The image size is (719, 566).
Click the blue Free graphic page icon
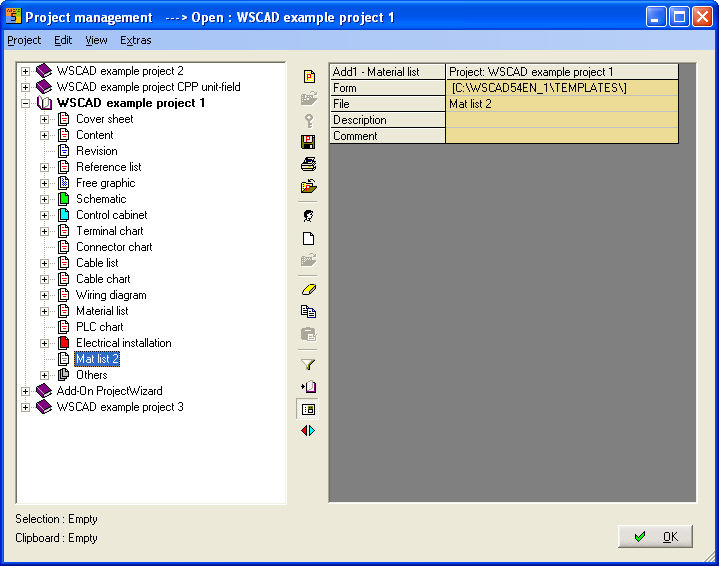64,183
